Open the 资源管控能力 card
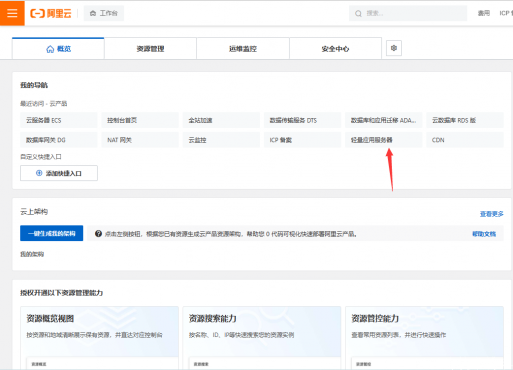Image resolution: width=513 pixels, height=370 pixels. [424, 337]
